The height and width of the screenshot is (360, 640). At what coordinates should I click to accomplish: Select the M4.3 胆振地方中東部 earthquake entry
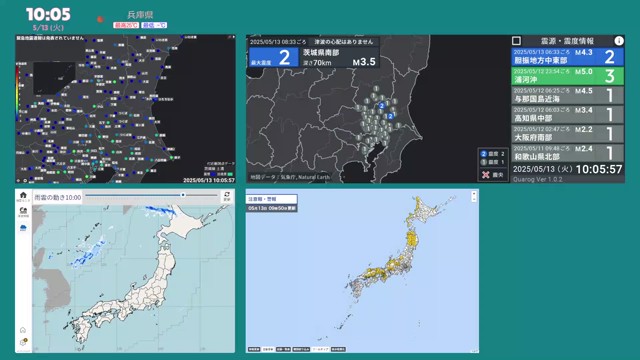click(x=567, y=57)
